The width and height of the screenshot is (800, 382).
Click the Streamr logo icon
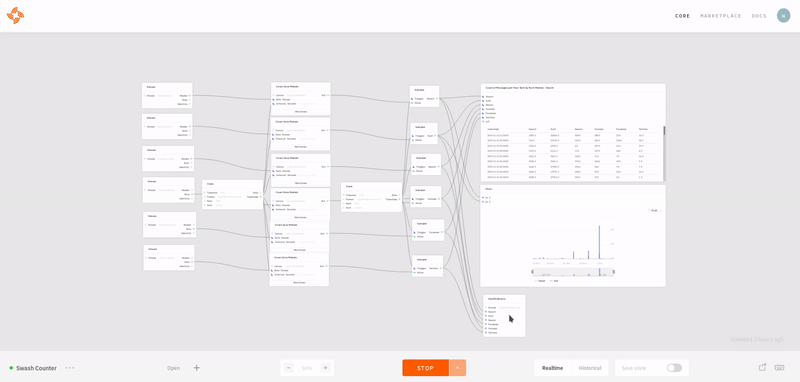[x=15, y=15]
